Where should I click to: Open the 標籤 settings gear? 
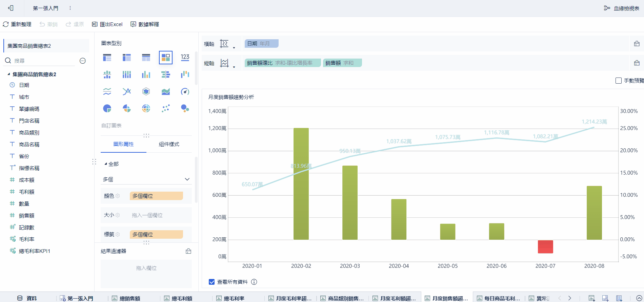pyautogui.click(x=118, y=234)
